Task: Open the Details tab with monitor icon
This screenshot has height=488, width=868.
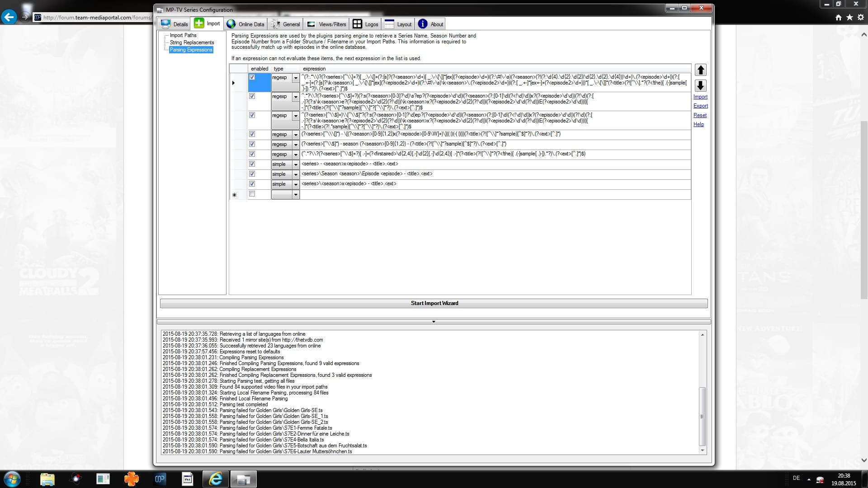Action: point(174,24)
